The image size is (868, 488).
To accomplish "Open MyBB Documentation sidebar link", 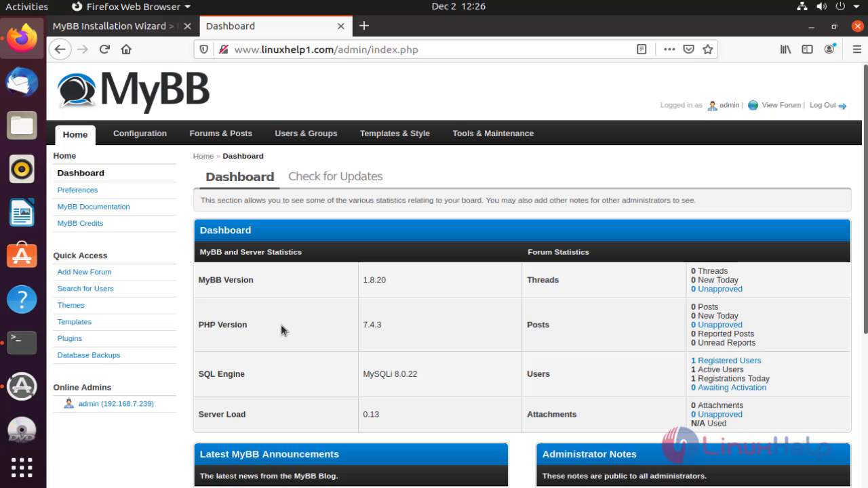I will (x=94, y=207).
